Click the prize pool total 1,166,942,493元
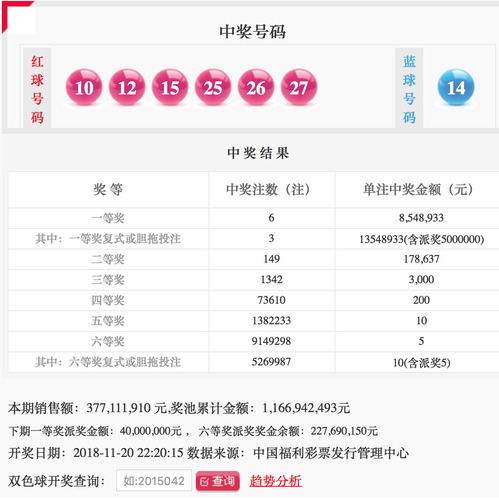This screenshot has width=499, height=500. click(306, 408)
